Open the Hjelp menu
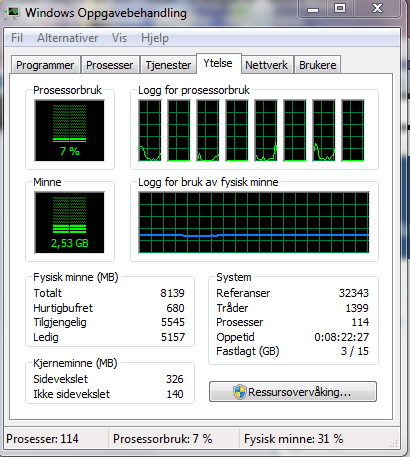Viewport: 410px width, 457px height. (x=155, y=38)
